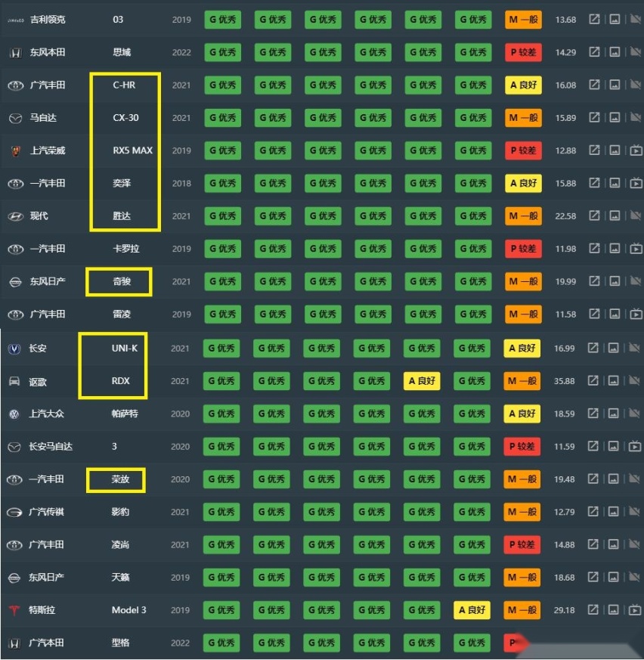Open the external link icon for 现代 胜达
The image size is (644, 660).
[x=594, y=215]
